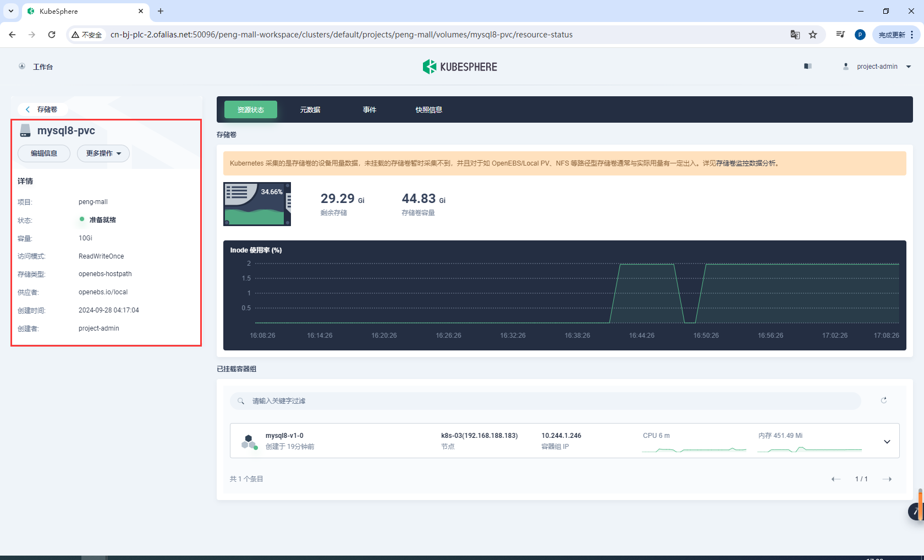Click the page vertical scrollbar thumb

click(x=921, y=503)
